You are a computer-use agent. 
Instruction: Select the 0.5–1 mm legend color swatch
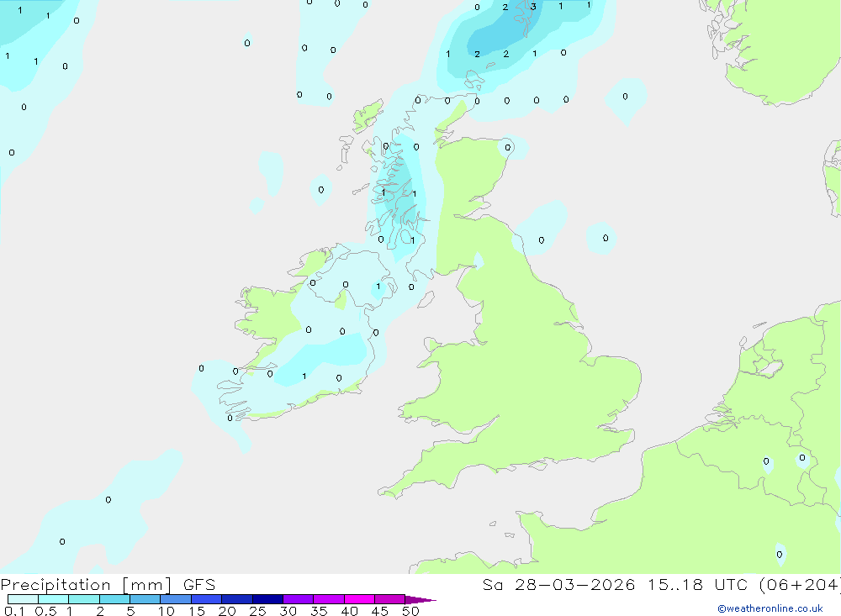54,599
